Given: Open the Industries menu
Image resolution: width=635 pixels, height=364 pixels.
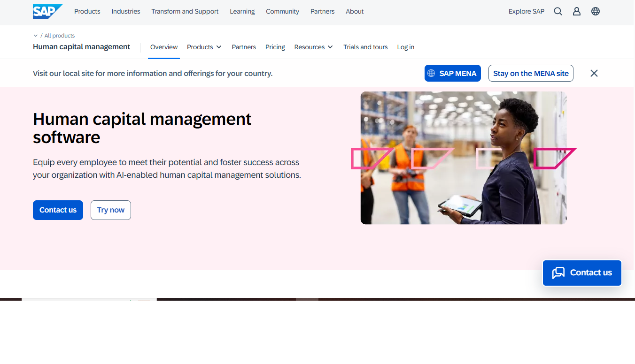Looking at the screenshot, I should click(125, 11).
